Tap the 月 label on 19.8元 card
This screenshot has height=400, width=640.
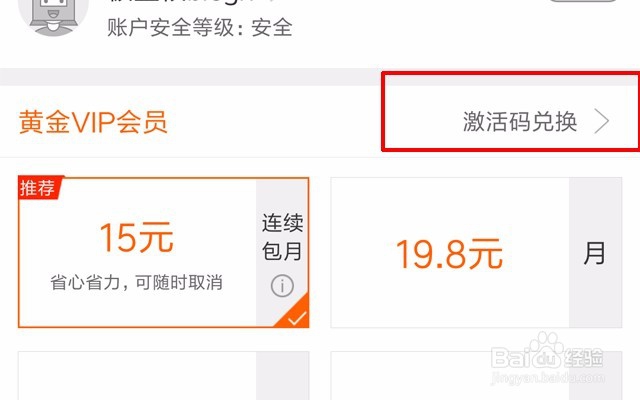[x=594, y=253]
